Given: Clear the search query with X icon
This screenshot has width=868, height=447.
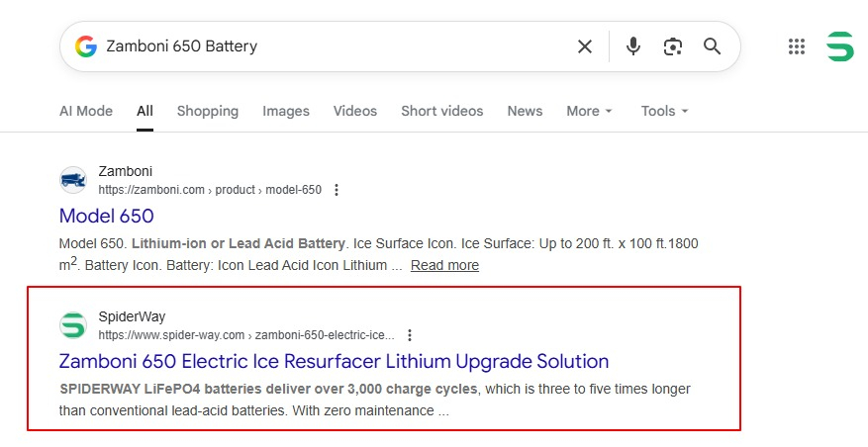Looking at the screenshot, I should point(585,46).
